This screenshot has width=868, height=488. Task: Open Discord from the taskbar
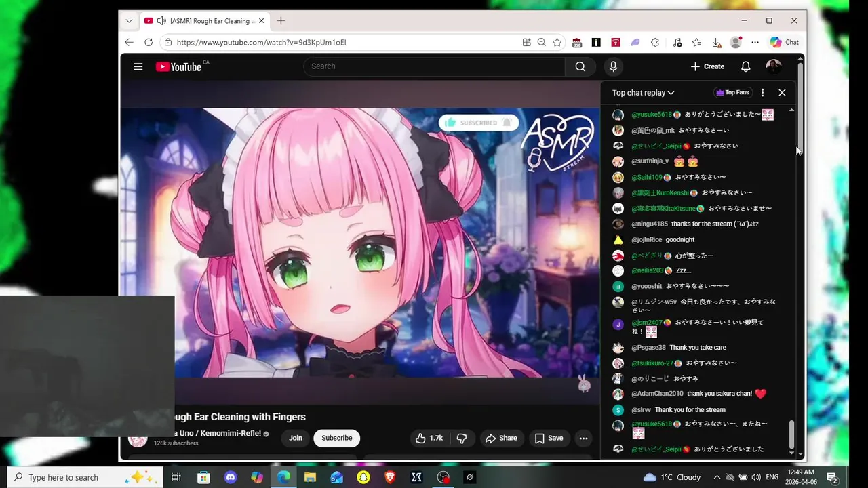point(231,477)
